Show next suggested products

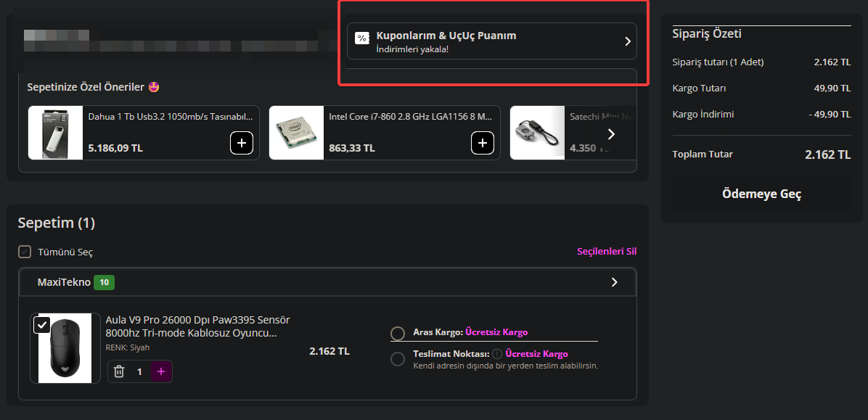tap(611, 134)
